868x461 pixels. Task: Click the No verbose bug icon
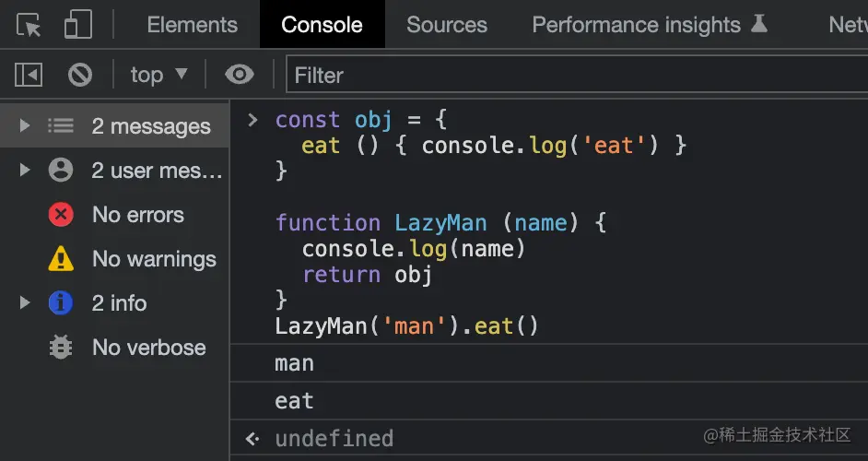[61, 348]
